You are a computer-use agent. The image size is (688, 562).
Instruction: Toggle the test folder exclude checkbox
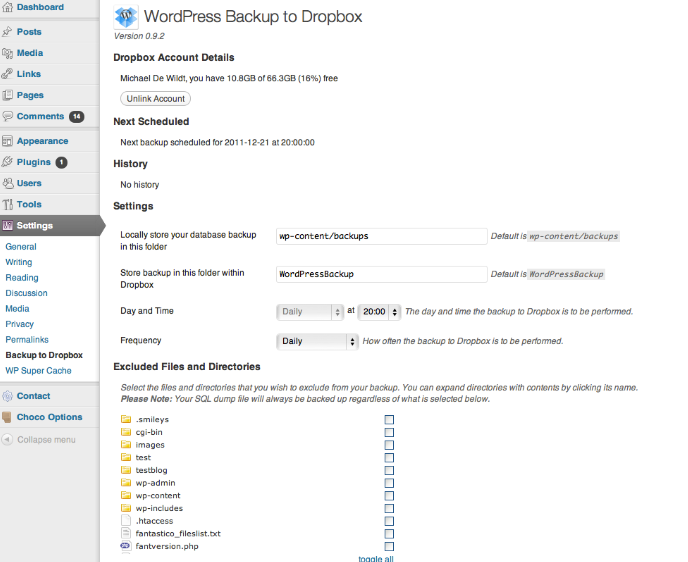(389, 458)
